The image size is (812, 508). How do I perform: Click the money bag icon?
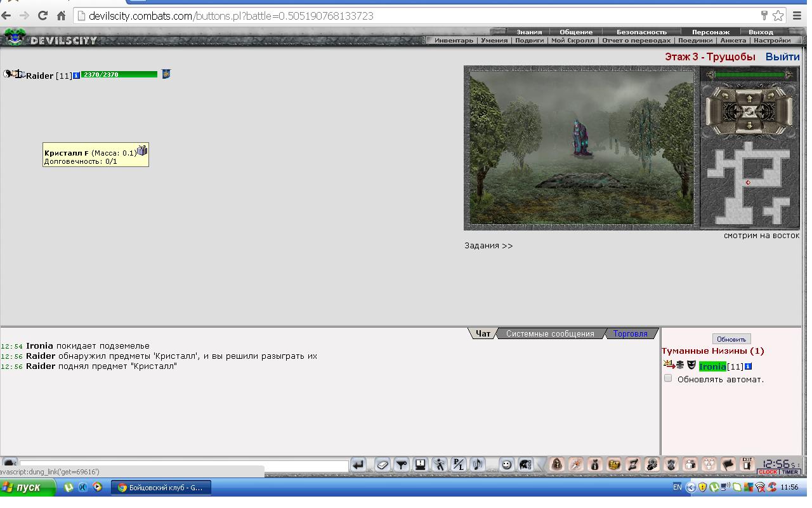pos(594,465)
